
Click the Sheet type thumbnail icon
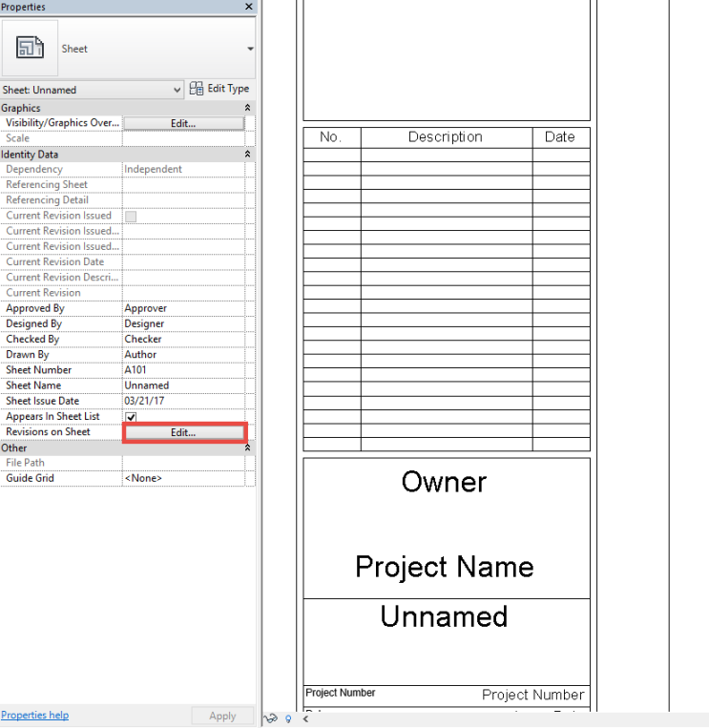(31, 48)
